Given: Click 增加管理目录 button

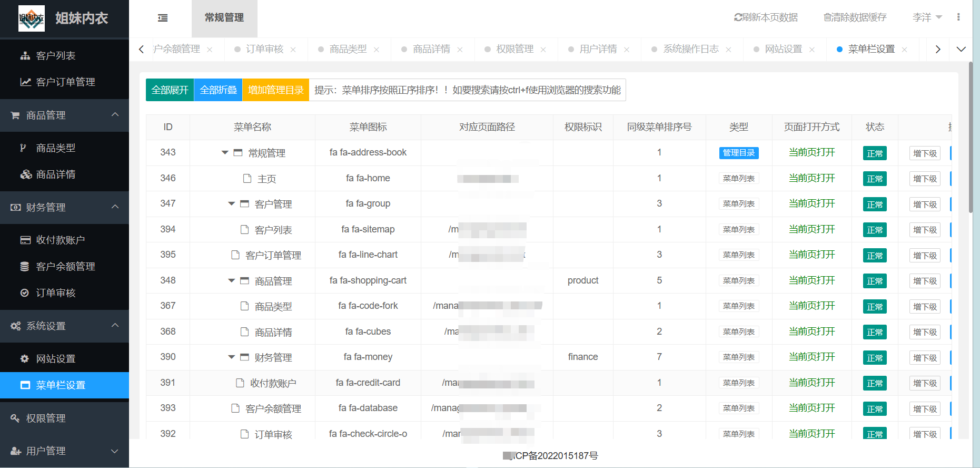Looking at the screenshot, I should [x=276, y=90].
